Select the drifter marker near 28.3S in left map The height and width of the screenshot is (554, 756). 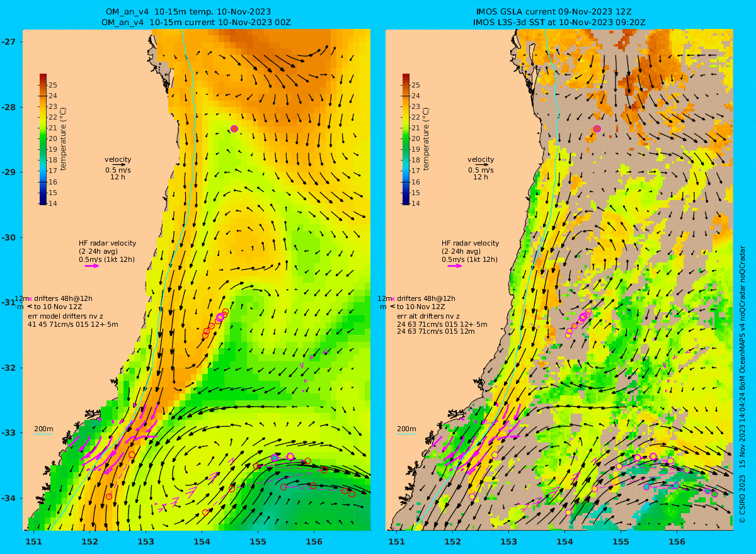tap(234, 128)
